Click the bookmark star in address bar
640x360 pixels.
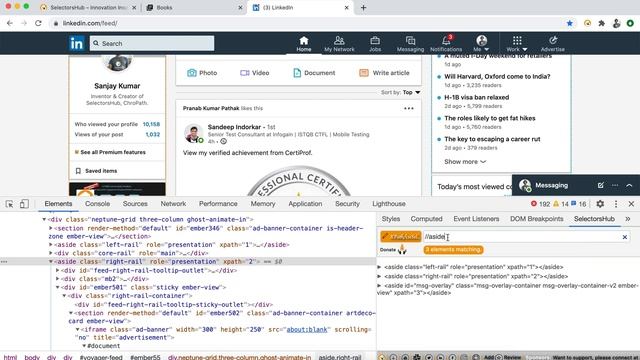569,23
